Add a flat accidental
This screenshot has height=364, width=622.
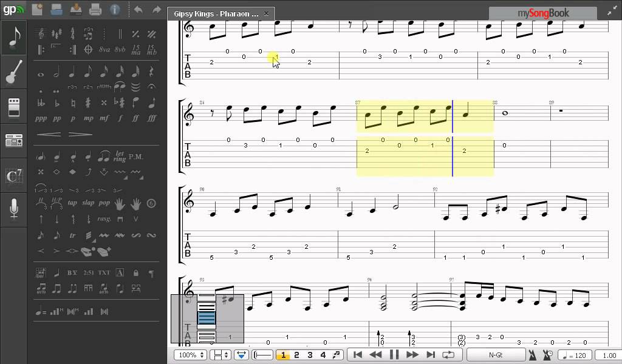pos(56,103)
